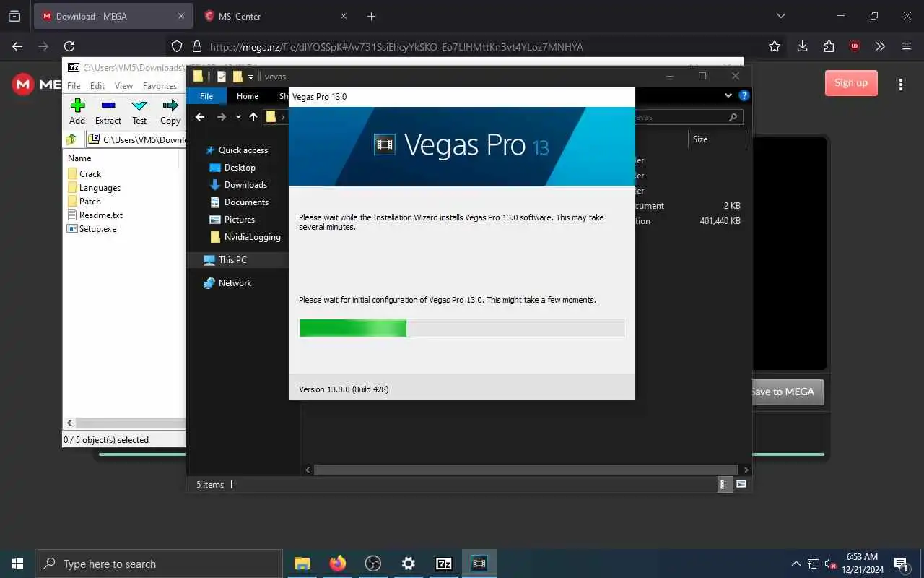Collapse the File Explorer ribbon with the chevron
The image size is (924, 578).
point(728,95)
